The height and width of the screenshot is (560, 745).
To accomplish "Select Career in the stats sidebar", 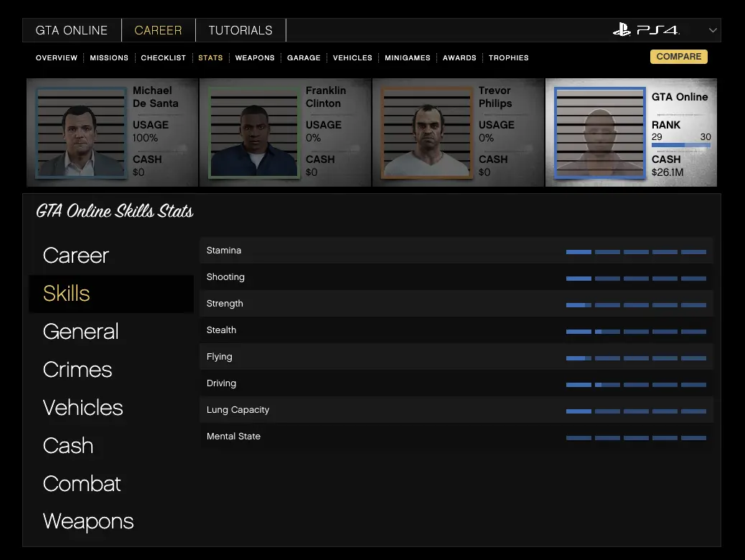I will 76,256.
